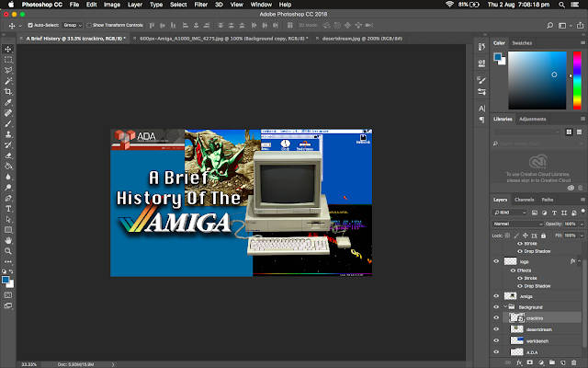Open the Search icon in options bar
Viewport: 588px width, 368px height.
549,26
